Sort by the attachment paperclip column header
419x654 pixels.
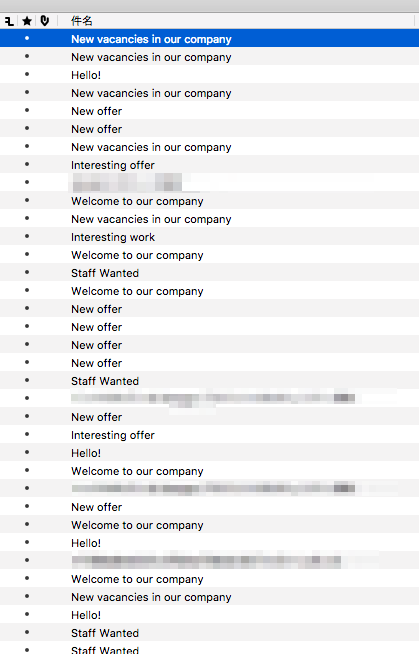(45, 21)
